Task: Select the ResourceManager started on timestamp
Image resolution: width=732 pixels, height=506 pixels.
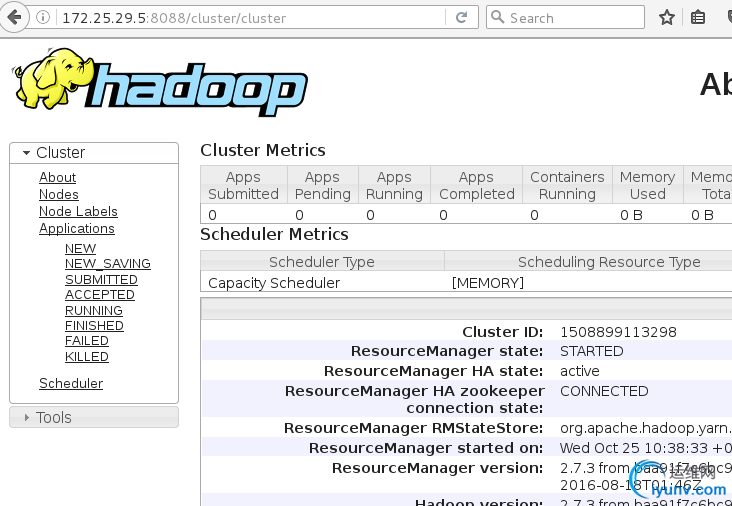Action: click(646, 448)
